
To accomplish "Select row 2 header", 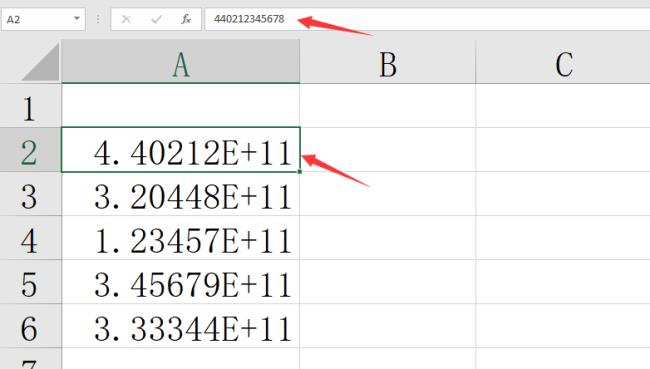I will click(x=30, y=150).
